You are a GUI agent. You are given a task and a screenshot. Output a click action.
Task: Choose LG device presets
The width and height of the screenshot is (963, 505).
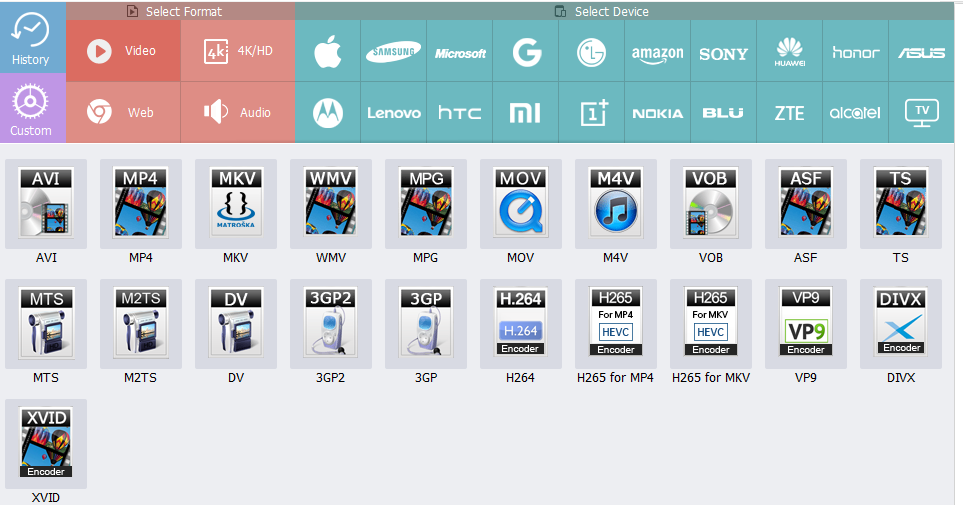point(591,51)
